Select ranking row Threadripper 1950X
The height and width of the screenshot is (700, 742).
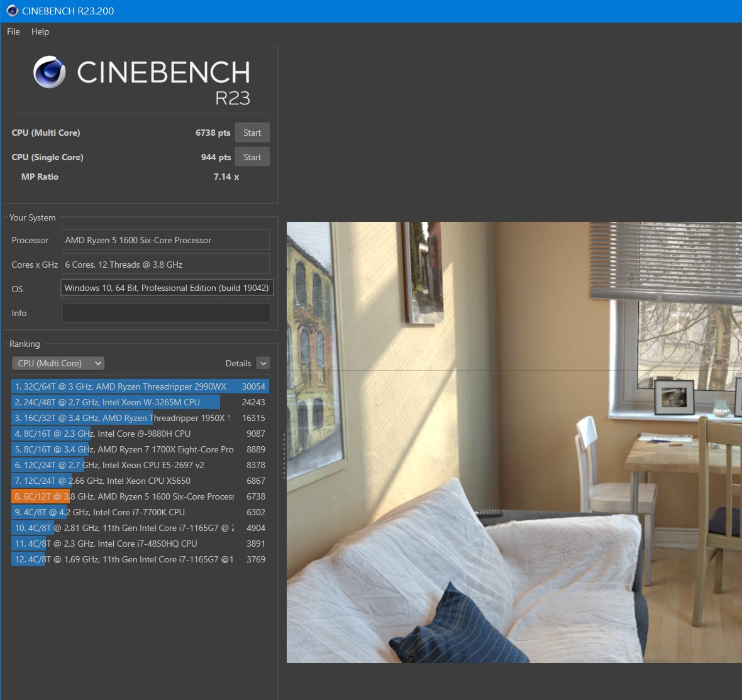(x=140, y=418)
